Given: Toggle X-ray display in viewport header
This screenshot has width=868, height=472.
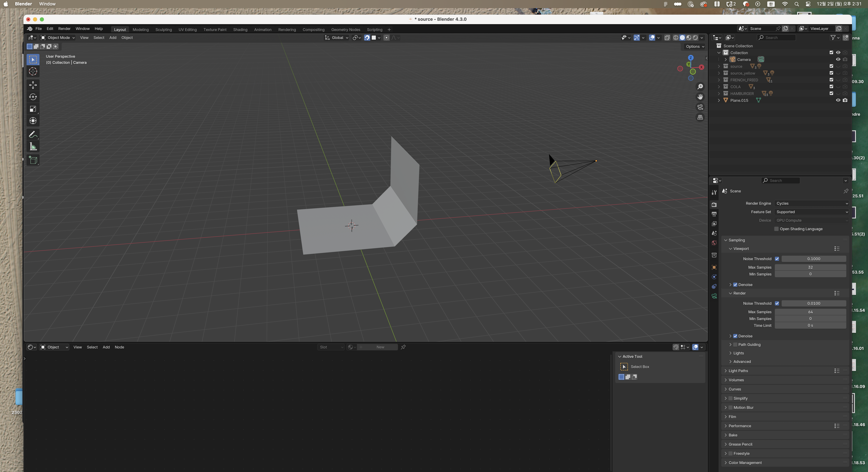Looking at the screenshot, I should [x=667, y=38].
